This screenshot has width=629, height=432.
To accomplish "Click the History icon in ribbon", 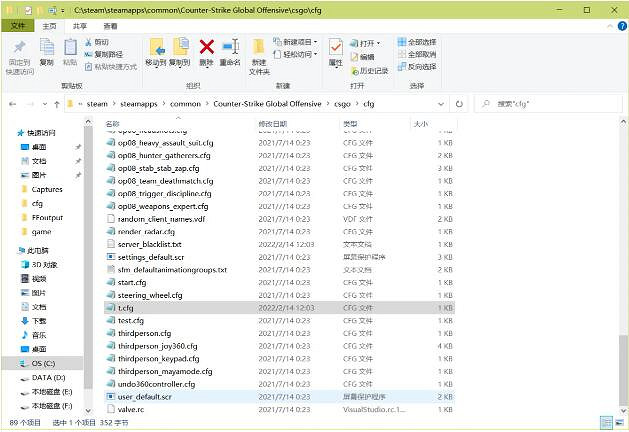I will pyautogui.click(x=355, y=71).
